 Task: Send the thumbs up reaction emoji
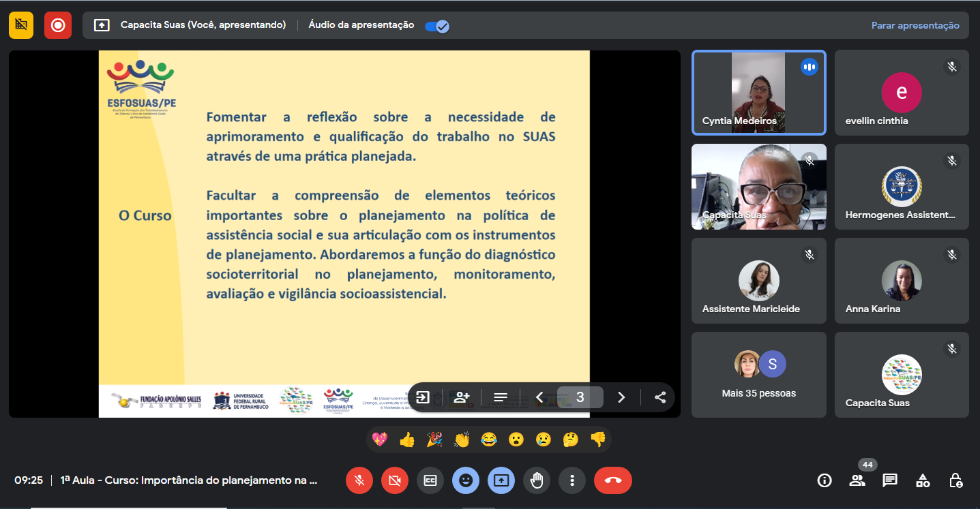[x=407, y=439]
